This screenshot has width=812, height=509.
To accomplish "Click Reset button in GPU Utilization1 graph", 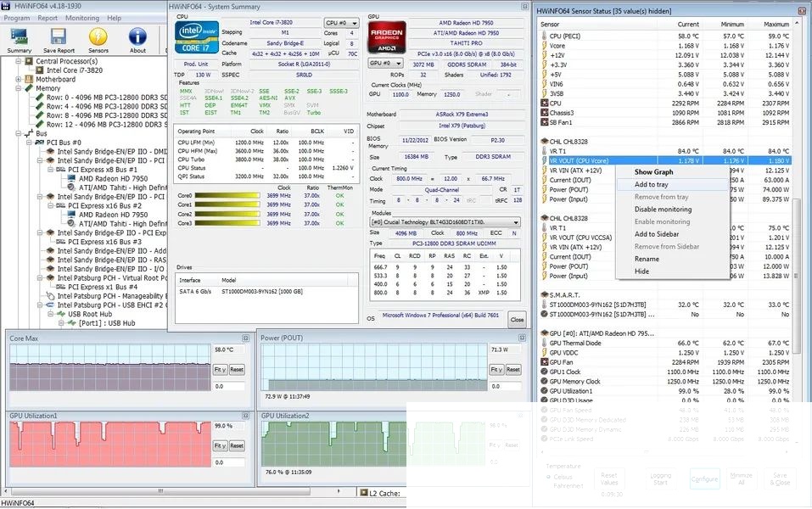I will [237, 446].
